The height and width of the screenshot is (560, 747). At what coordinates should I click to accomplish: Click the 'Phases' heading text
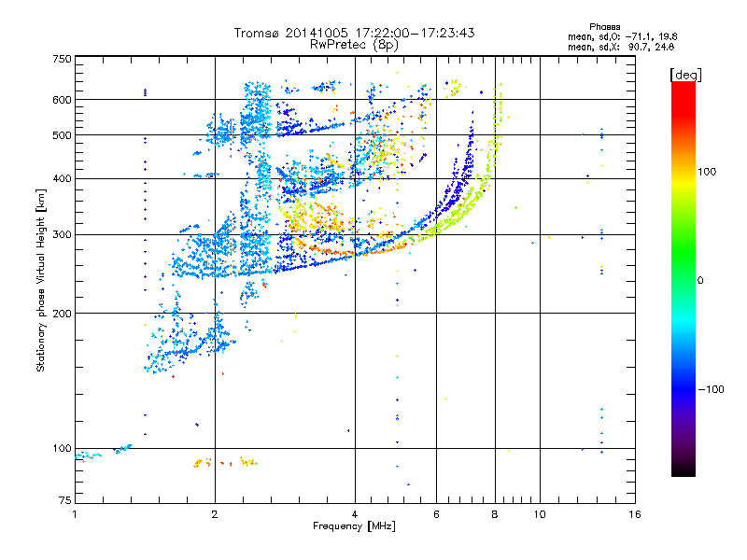point(604,27)
